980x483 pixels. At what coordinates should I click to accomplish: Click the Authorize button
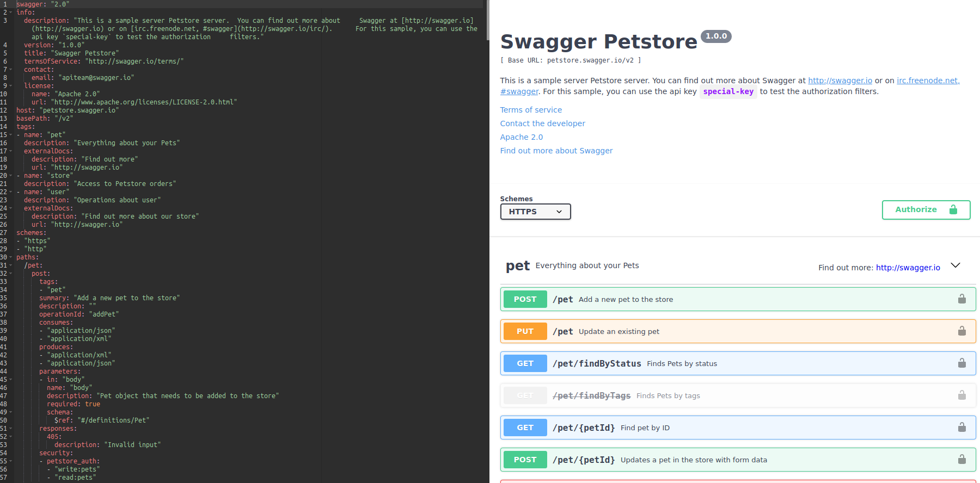click(926, 210)
